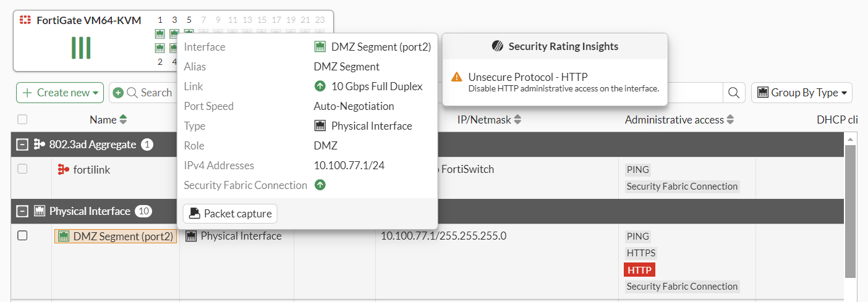This screenshot has height=302, width=868.
Task: Click the green add-filter plus icon
Action: 118,93
